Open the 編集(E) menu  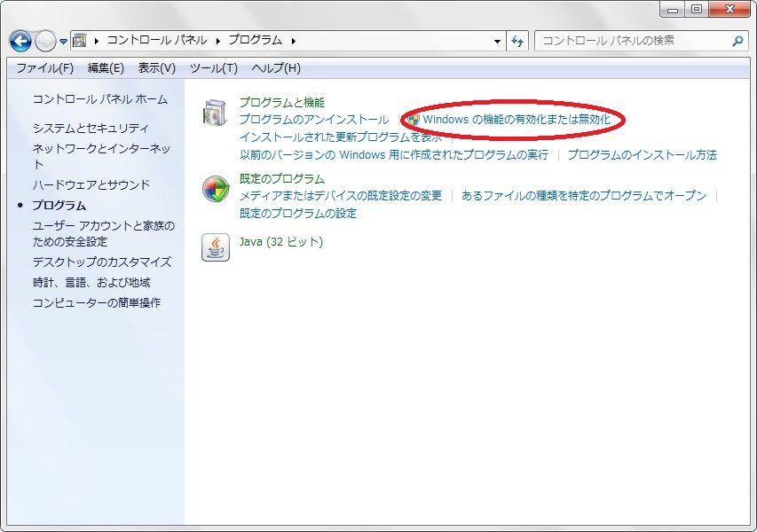tap(106, 68)
